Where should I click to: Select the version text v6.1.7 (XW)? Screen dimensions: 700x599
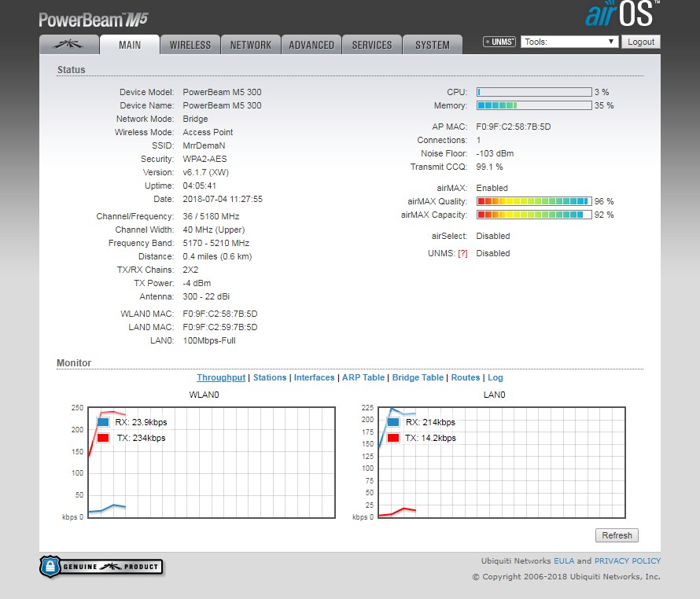pyautogui.click(x=206, y=172)
